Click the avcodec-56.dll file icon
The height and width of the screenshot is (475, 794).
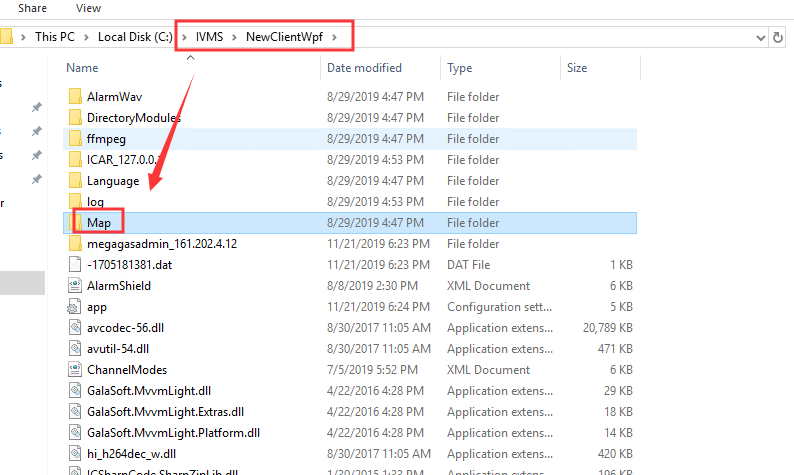pos(75,328)
